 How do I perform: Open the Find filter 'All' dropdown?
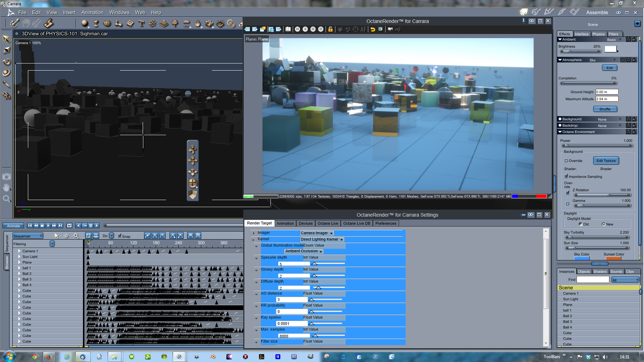(x=625, y=280)
